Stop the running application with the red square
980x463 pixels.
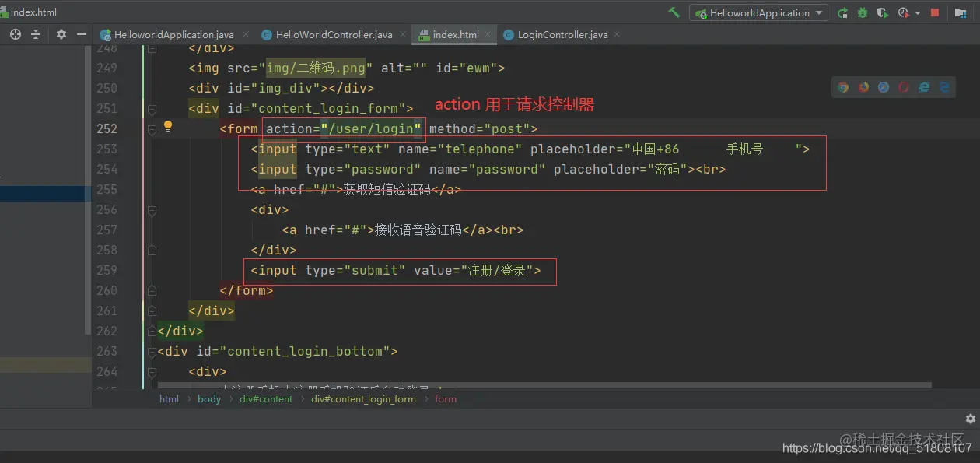tap(935, 12)
